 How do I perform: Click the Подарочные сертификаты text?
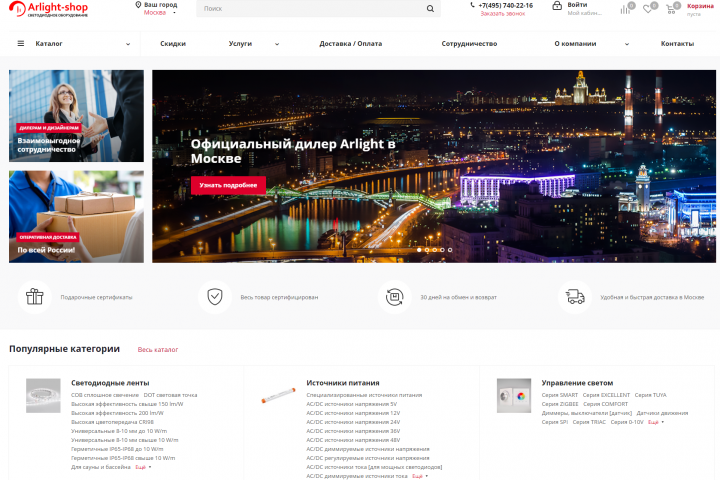96,297
